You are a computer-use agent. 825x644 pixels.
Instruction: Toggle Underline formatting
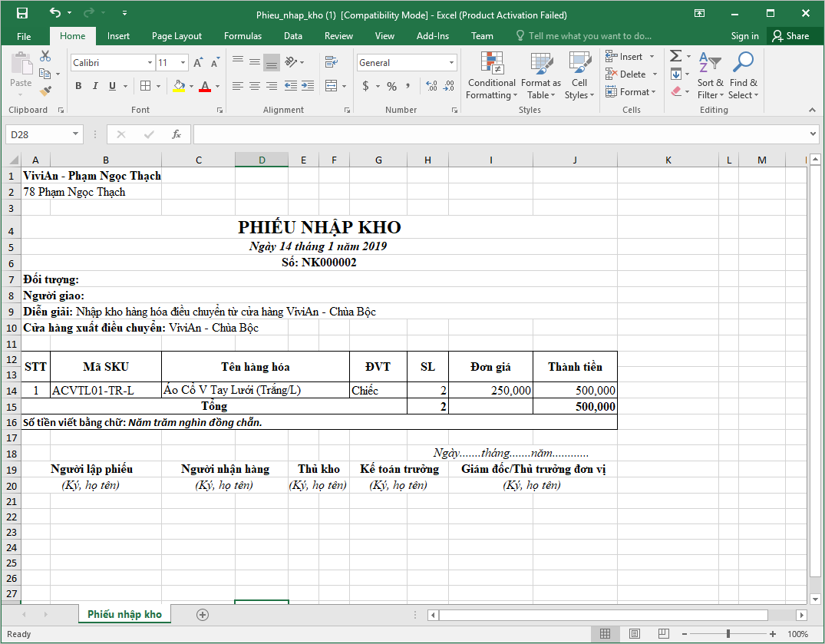(112, 86)
